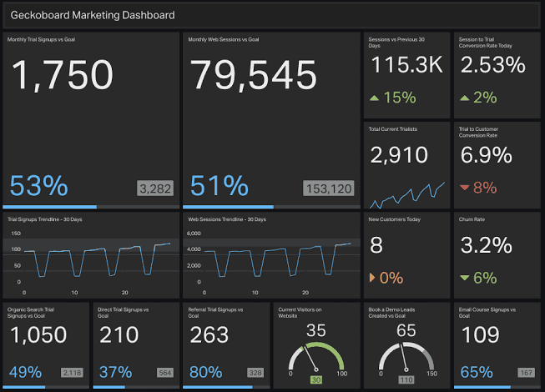Click the 53% trial signups goal percentage
Viewport: 545px width, 392px height.
39,186
